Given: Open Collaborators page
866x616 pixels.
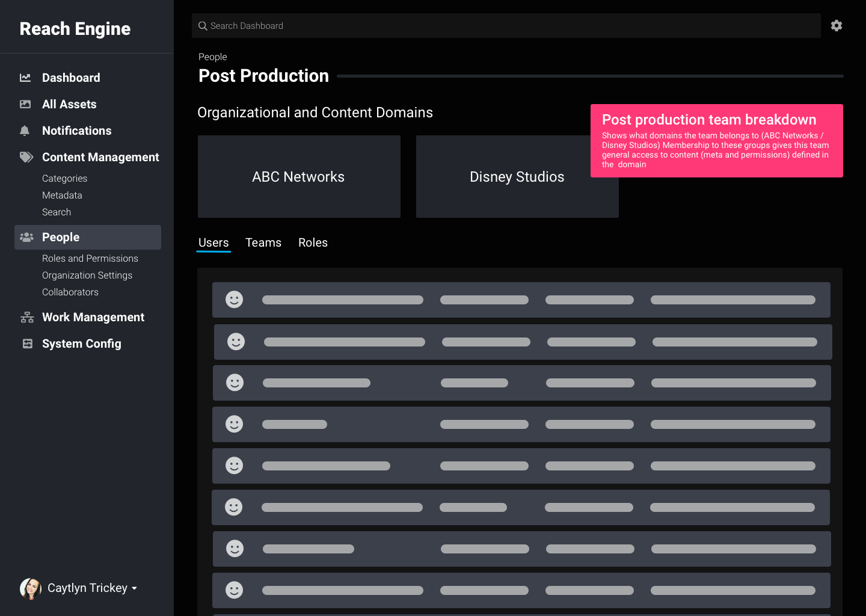Looking at the screenshot, I should pos(70,292).
